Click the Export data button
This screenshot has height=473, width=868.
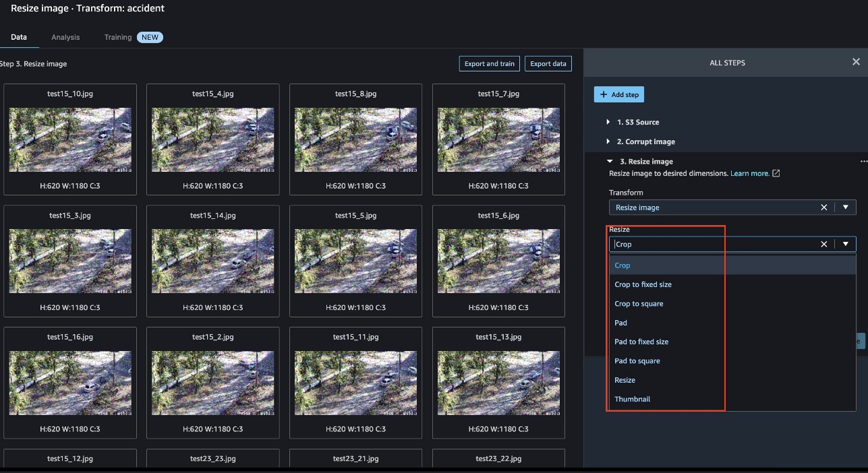coord(548,64)
